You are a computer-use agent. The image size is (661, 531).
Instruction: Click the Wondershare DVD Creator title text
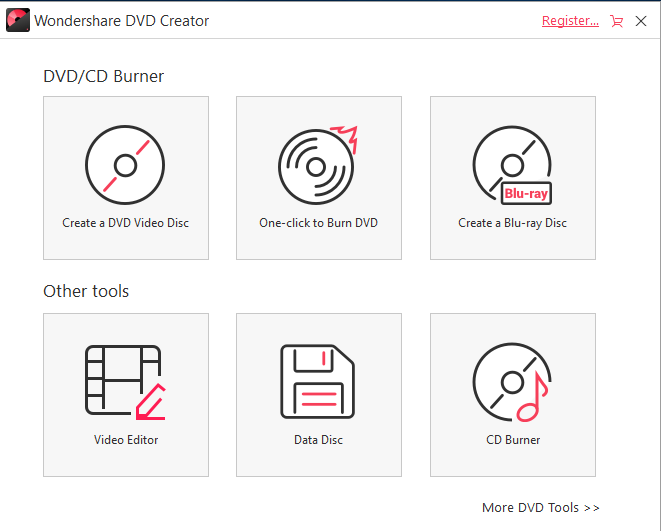point(121,20)
